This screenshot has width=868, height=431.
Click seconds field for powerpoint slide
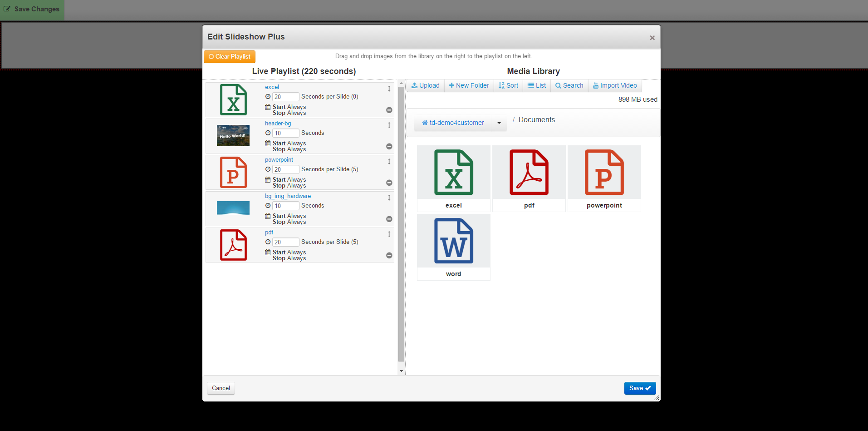click(x=285, y=169)
